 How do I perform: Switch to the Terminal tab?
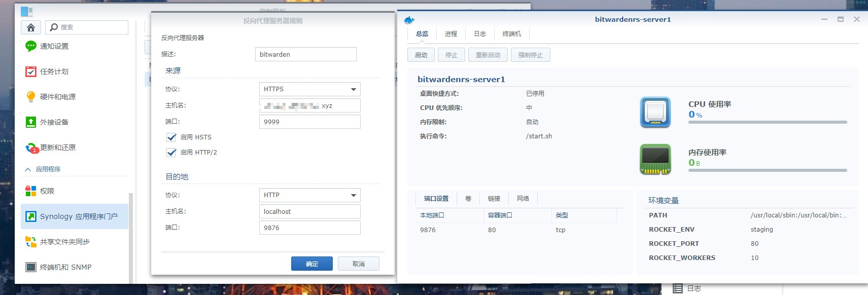[512, 34]
